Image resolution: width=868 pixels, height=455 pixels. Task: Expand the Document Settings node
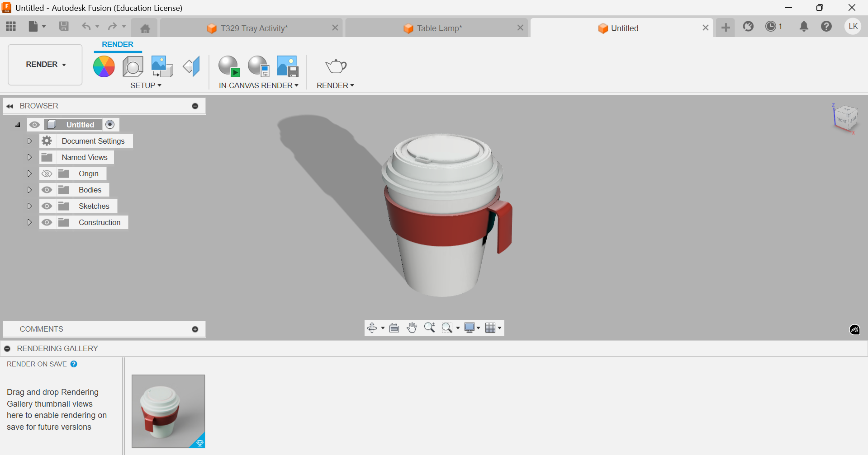(x=29, y=141)
